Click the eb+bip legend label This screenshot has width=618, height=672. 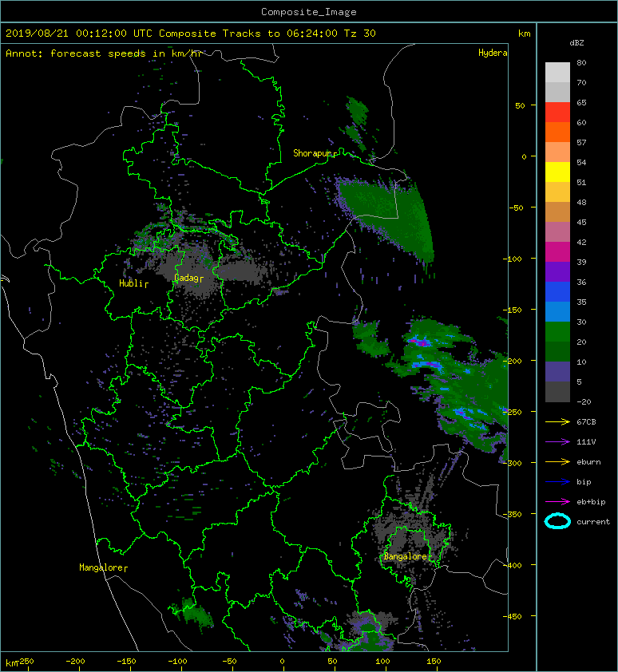tap(591, 502)
